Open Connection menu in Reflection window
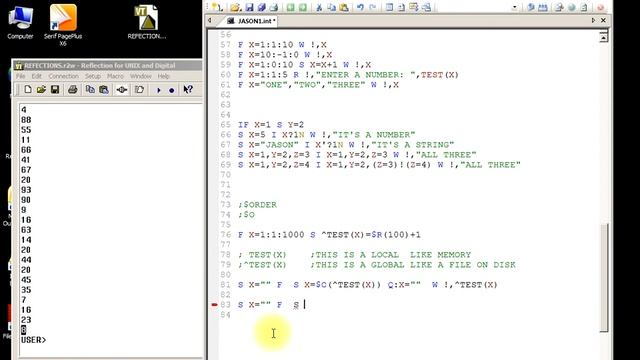 [63, 76]
